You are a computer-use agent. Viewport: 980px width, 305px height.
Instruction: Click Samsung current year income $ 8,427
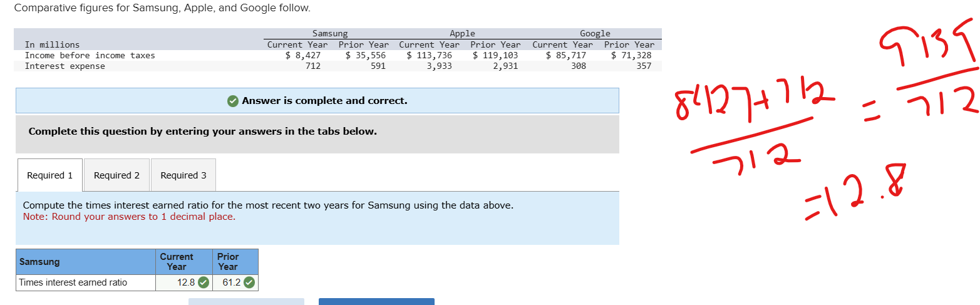coord(303,55)
